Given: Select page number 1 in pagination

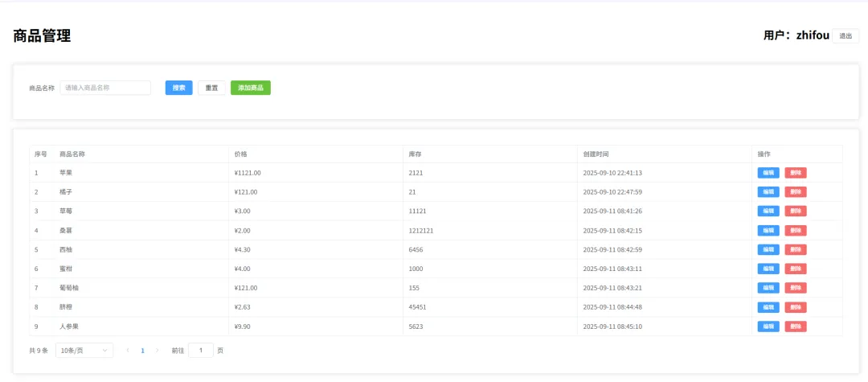Looking at the screenshot, I should click(142, 351).
